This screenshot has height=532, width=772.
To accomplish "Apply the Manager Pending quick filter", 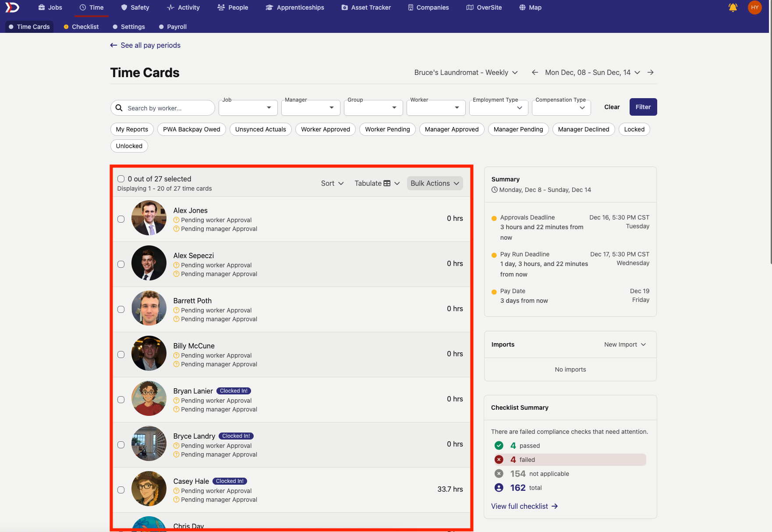I will click(518, 129).
